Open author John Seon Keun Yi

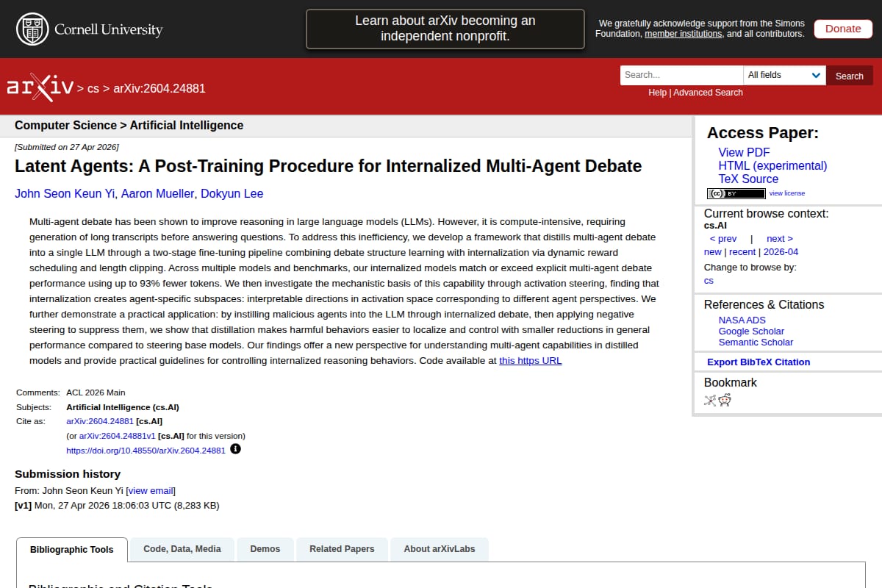point(65,194)
